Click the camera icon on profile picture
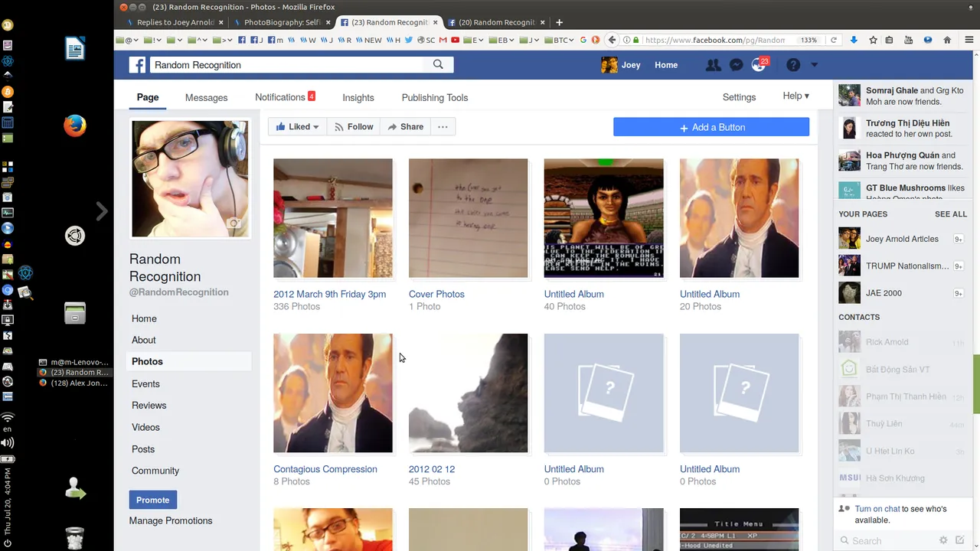The height and width of the screenshot is (551, 980). 234,223
